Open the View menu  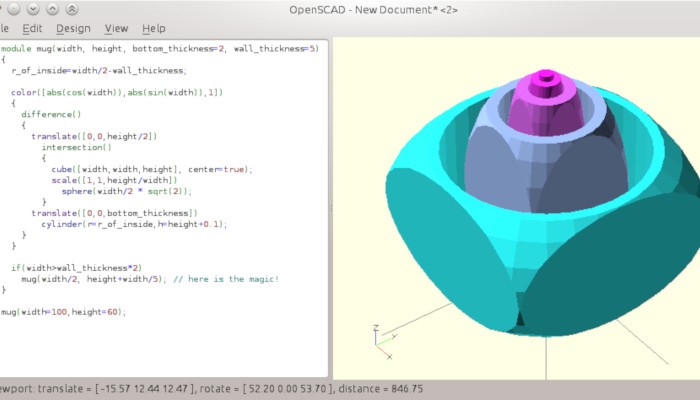pyautogui.click(x=116, y=29)
